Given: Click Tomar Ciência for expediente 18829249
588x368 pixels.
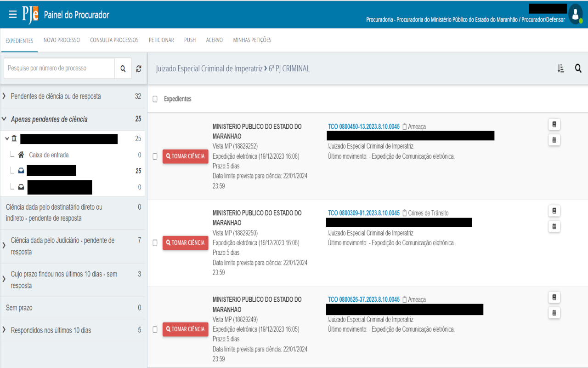Looking at the screenshot, I should [186, 329].
